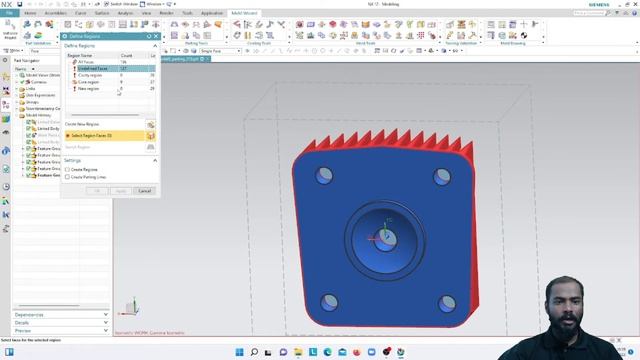Switch to Home ribbon tab
The width and height of the screenshot is (640, 360).
[x=30, y=13]
